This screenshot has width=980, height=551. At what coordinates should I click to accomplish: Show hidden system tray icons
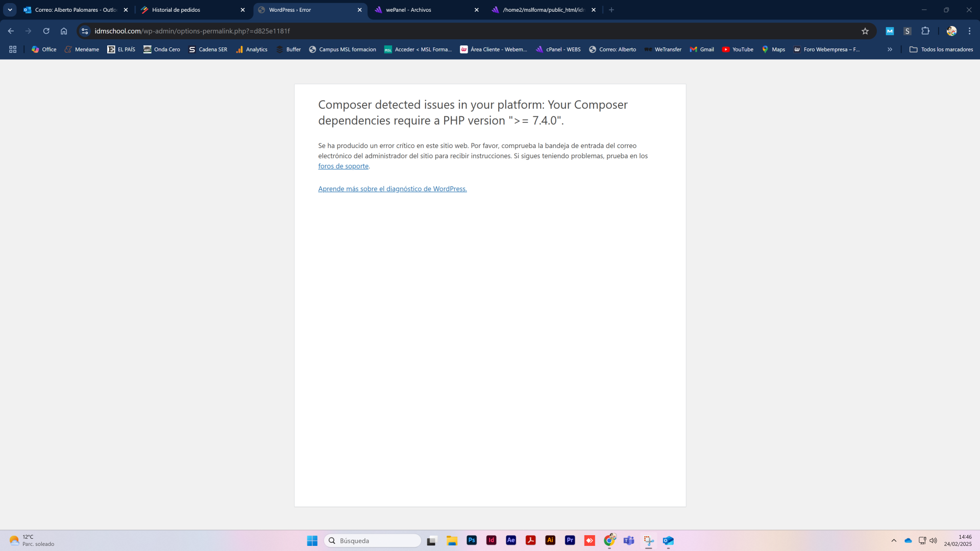[894, 540]
